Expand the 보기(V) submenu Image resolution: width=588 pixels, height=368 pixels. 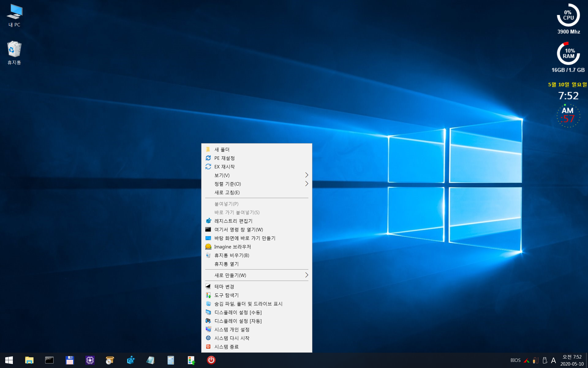pyautogui.click(x=257, y=175)
